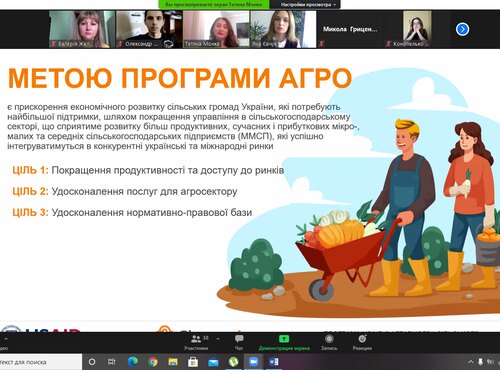Open uTorrent from the taskbar
Image resolution: width=500 pixels, height=370 pixels.
tap(233, 362)
